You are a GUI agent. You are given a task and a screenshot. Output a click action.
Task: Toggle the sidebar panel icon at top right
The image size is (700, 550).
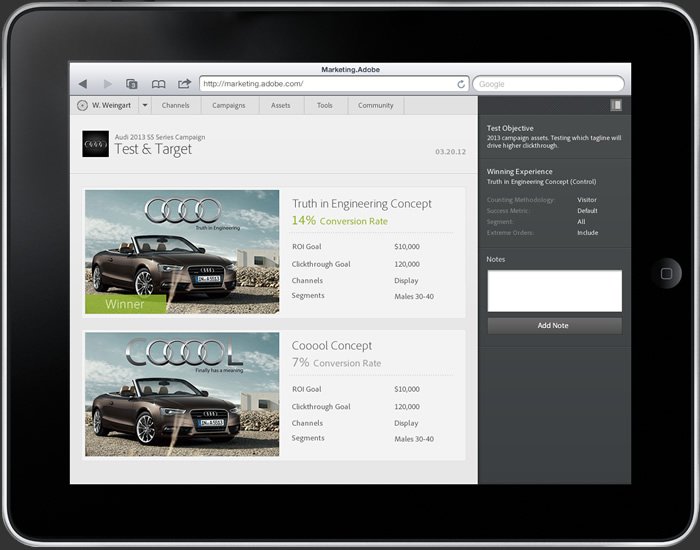[x=616, y=105]
